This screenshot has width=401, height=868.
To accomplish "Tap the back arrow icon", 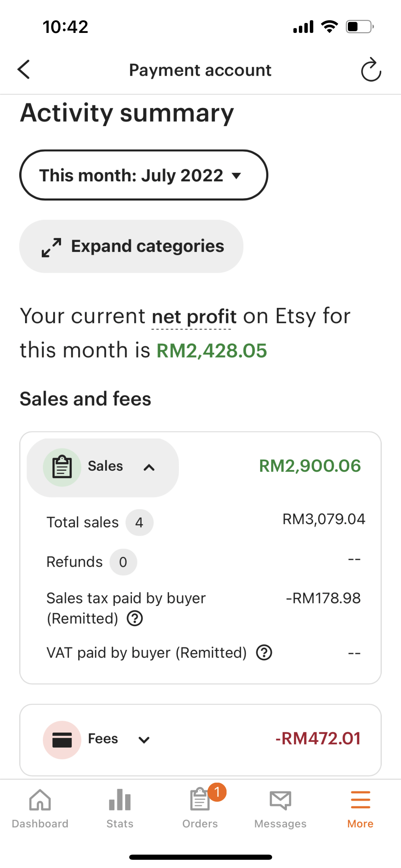I will pyautogui.click(x=24, y=70).
